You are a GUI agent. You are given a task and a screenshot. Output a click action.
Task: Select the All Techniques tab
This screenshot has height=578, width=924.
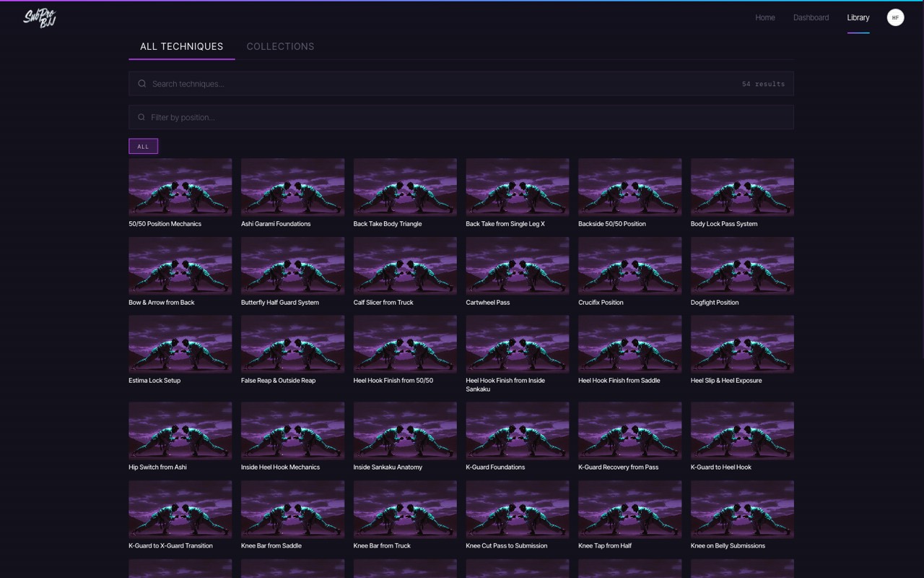point(182,46)
